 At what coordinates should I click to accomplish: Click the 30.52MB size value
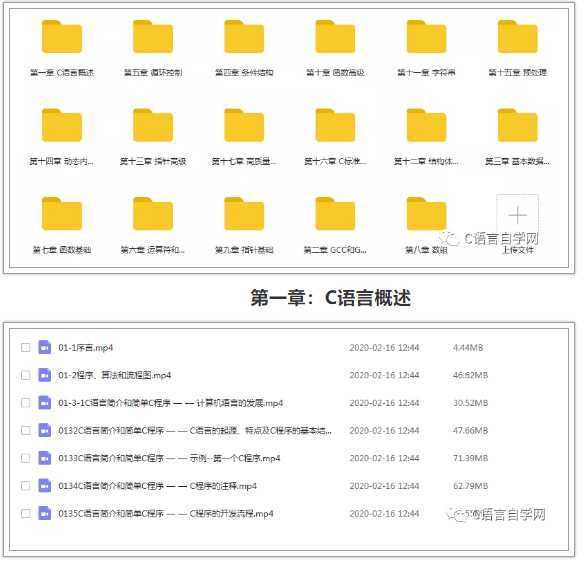point(470,403)
